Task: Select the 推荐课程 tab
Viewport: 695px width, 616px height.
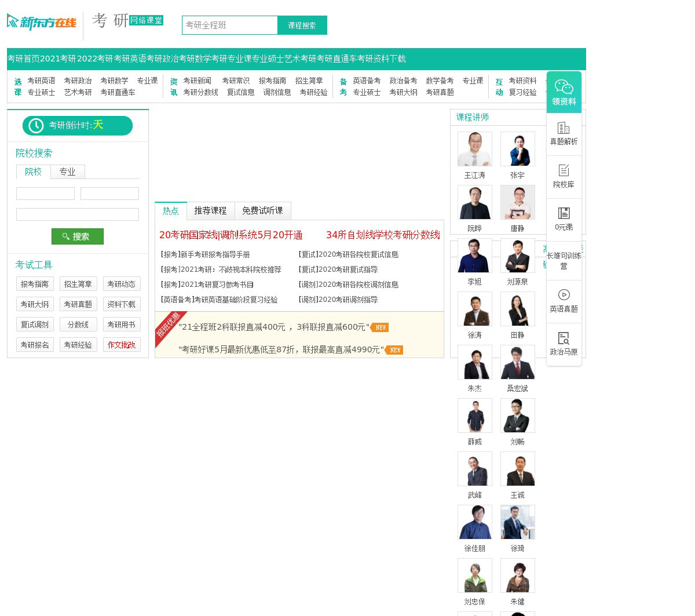Action: [210, 211]
